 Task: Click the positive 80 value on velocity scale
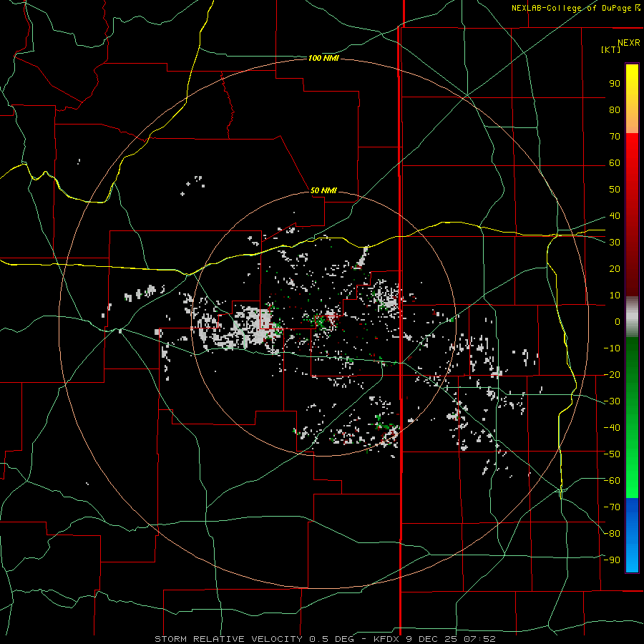(615, 110)
